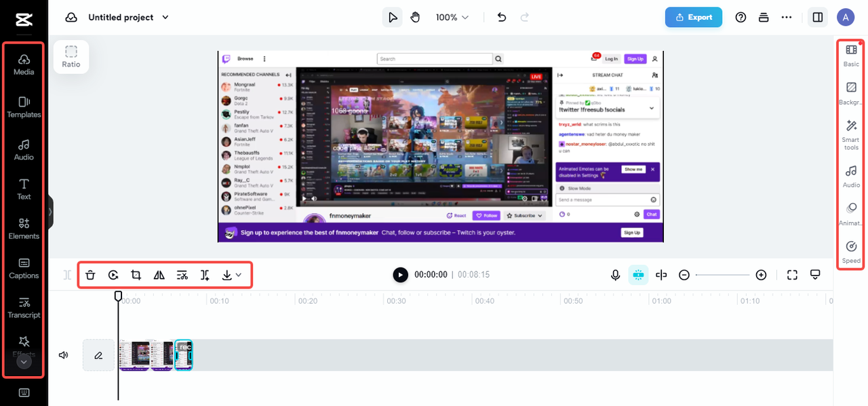Click the greyed split icon left of trash
Viewport: 868px width, 406px height.
tap(67, 275)
